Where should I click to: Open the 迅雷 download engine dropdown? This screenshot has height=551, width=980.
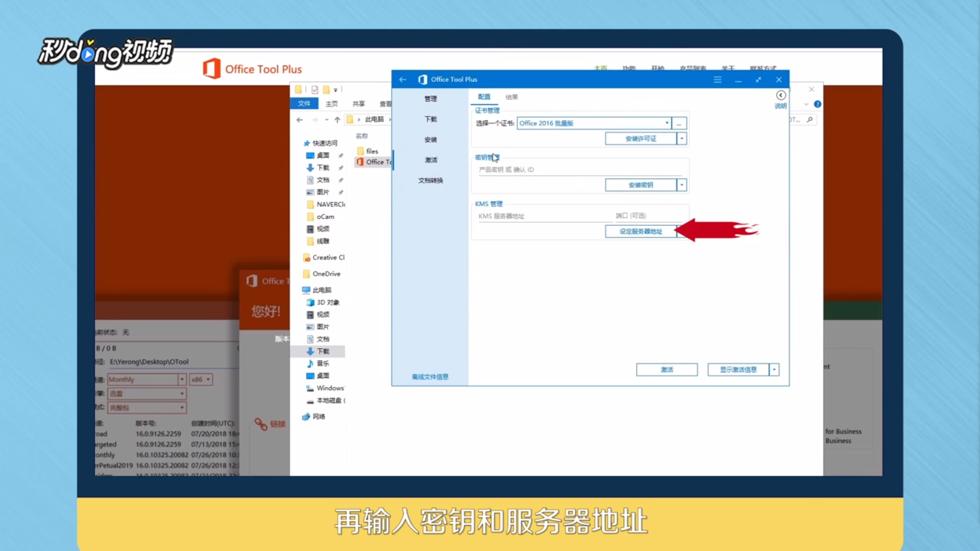coord(146,394)
